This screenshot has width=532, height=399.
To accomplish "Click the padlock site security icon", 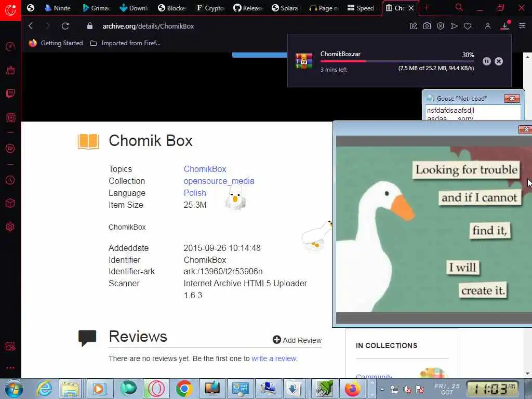I will tap(89, 26).
